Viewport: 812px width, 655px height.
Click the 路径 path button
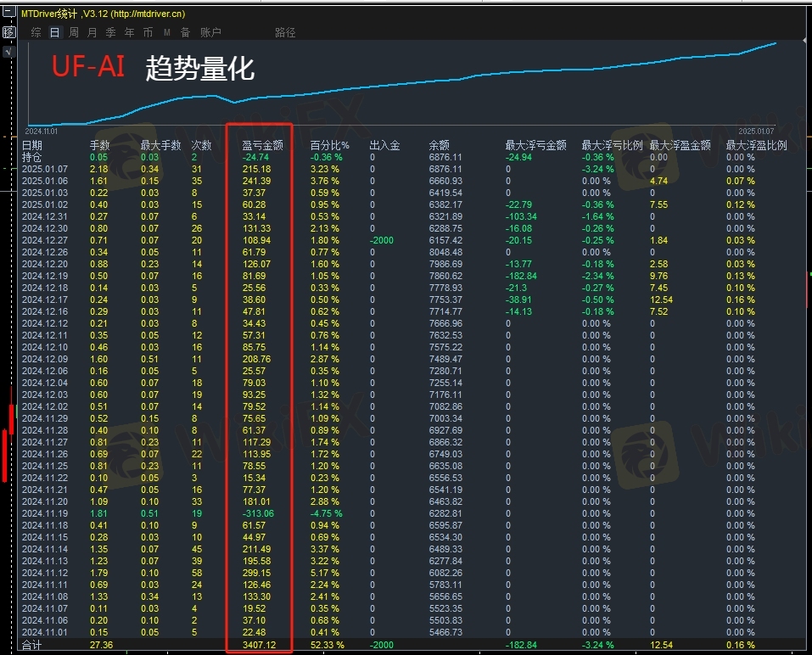point(285,32)
